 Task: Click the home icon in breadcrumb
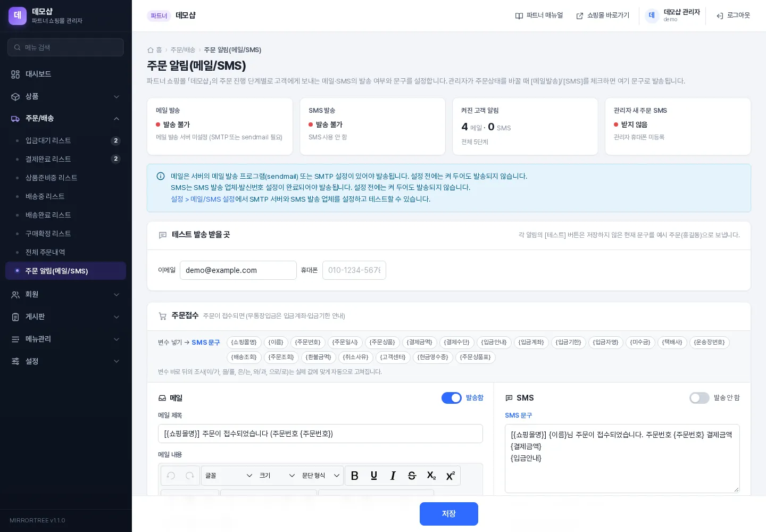pyautogui.click(x=151, y=50)
